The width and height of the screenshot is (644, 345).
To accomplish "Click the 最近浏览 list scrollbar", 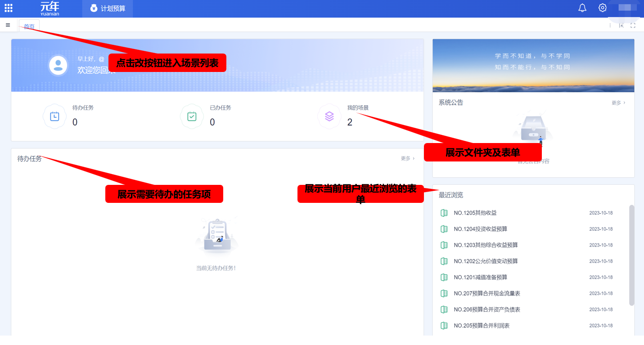I will tap(631, 255).
